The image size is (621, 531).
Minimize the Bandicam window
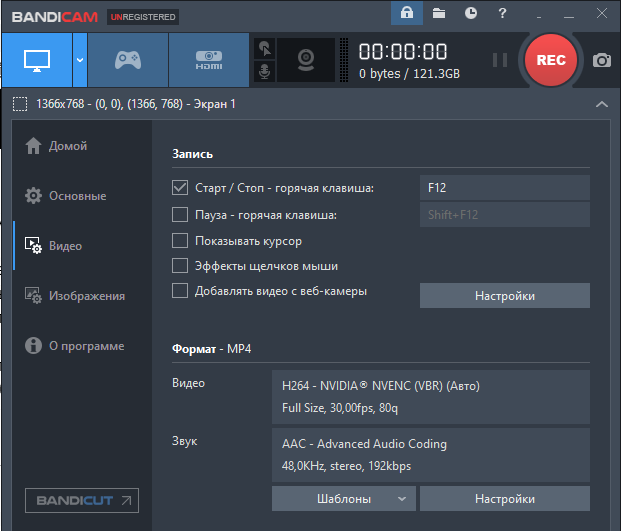[x=569, y=17]
